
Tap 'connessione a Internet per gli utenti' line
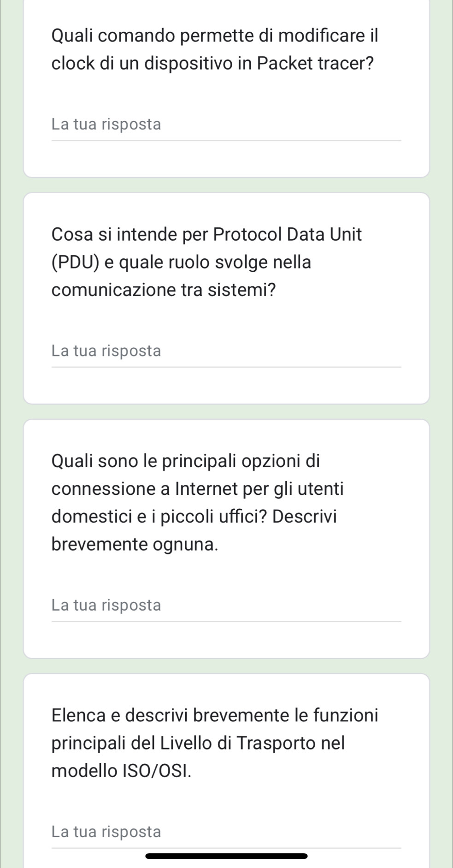[198, 489]
